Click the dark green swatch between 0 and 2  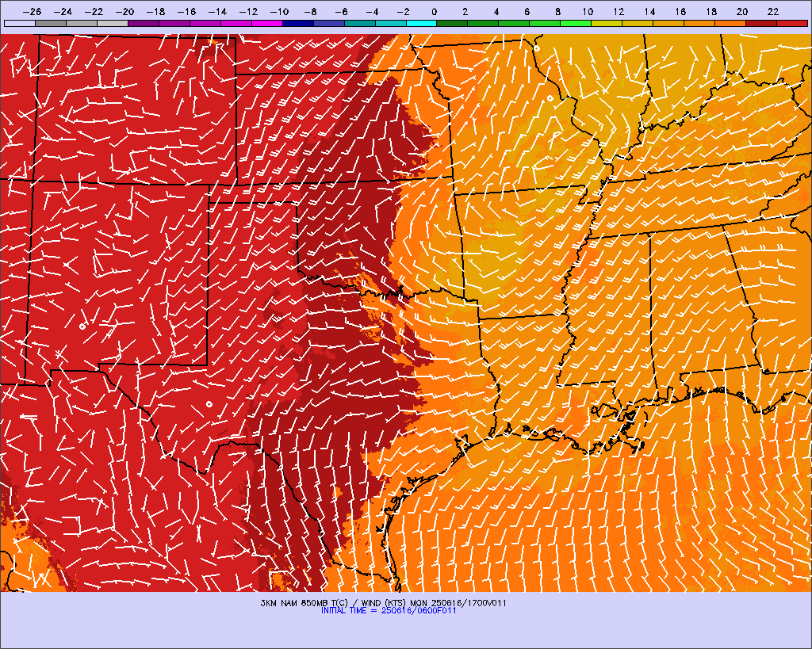(x=453, y=23)
